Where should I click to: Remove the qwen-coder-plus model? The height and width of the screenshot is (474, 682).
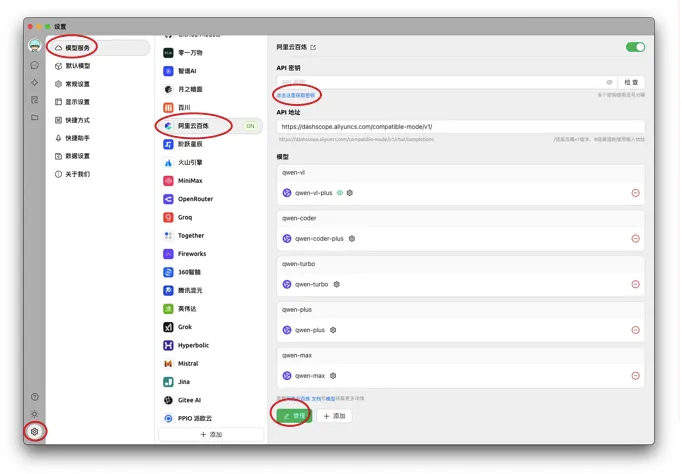[635, 238]
